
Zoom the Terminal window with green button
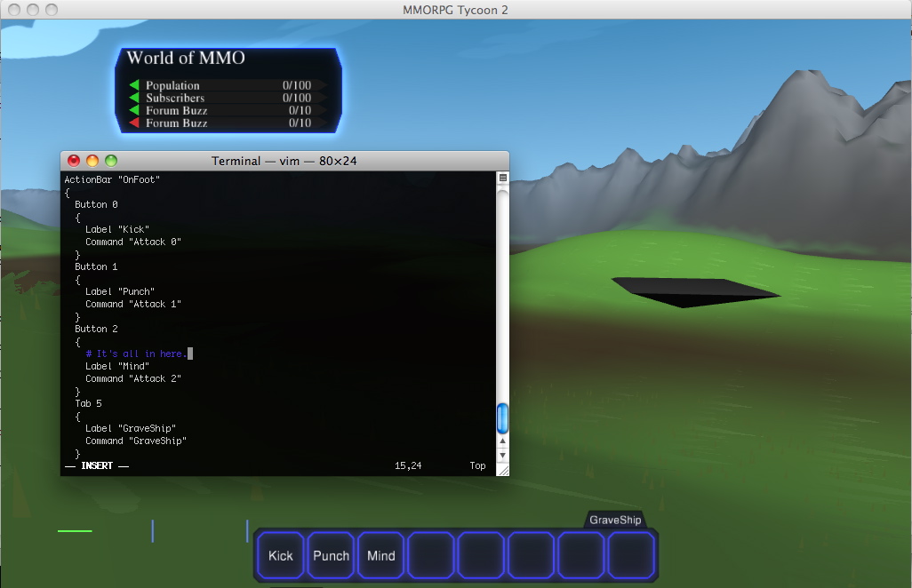111,161
